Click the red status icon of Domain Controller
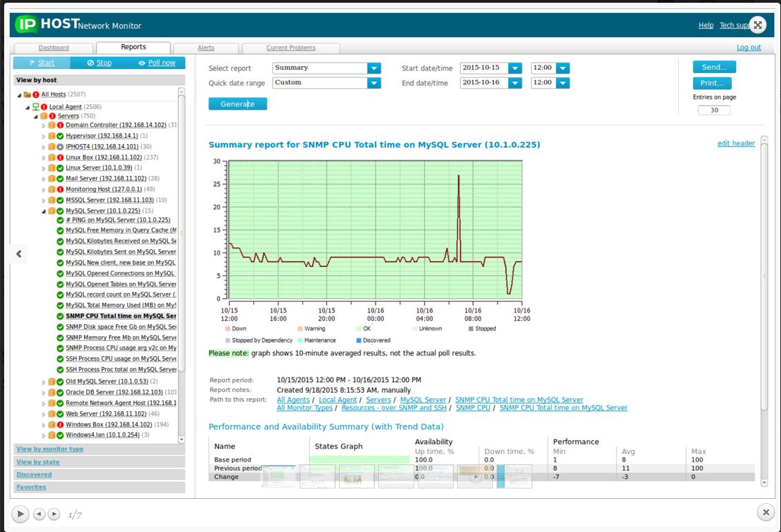781x532 pixels. pyautogui.click(x=60, y=125)
